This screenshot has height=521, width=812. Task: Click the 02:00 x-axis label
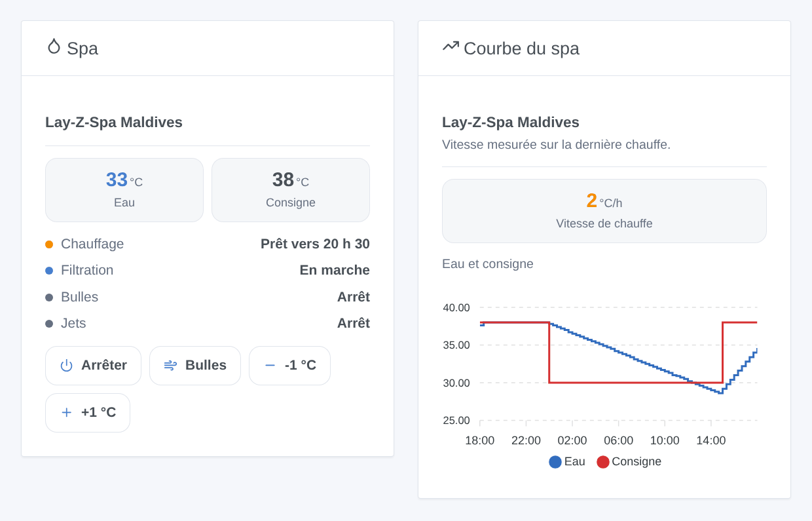572,440
